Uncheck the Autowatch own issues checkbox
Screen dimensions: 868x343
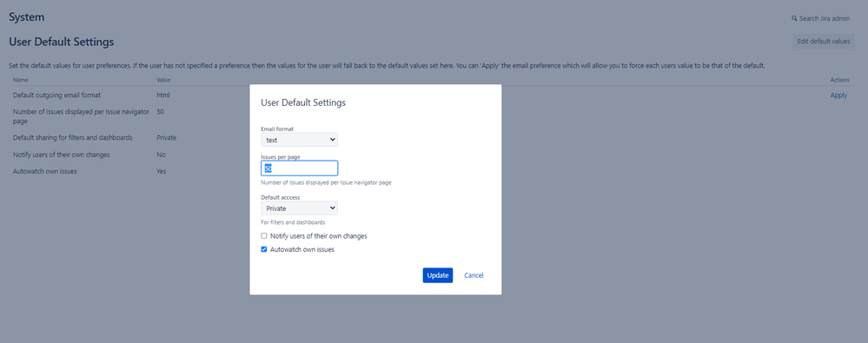pyautogui.click(x=264, y=249)
